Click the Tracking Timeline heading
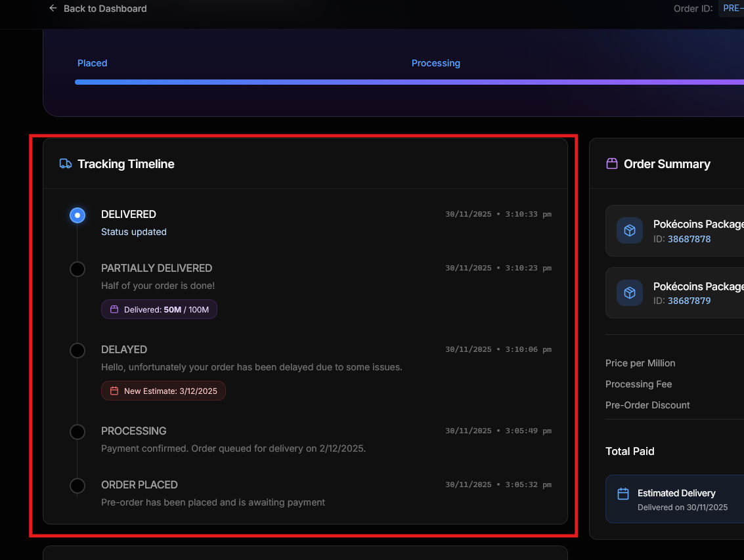This screenshot has width=744, height=560. coord(126,164)
